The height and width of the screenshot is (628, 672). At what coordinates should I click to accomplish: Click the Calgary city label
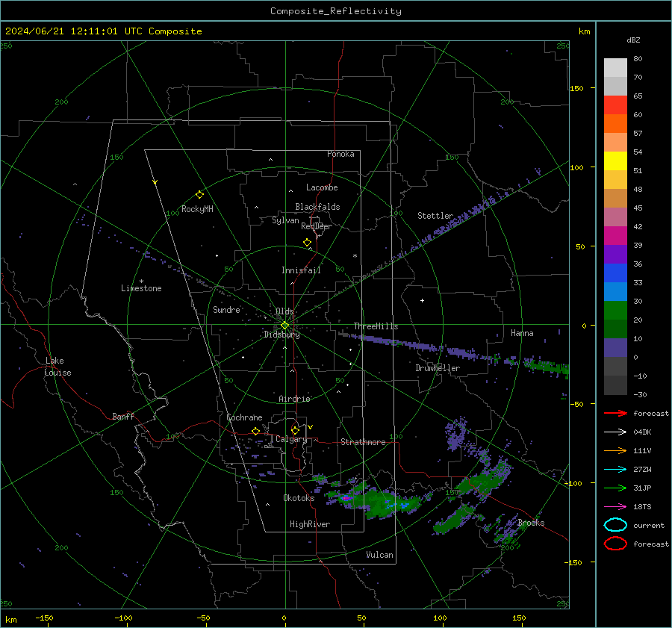[x=291, y=439]
